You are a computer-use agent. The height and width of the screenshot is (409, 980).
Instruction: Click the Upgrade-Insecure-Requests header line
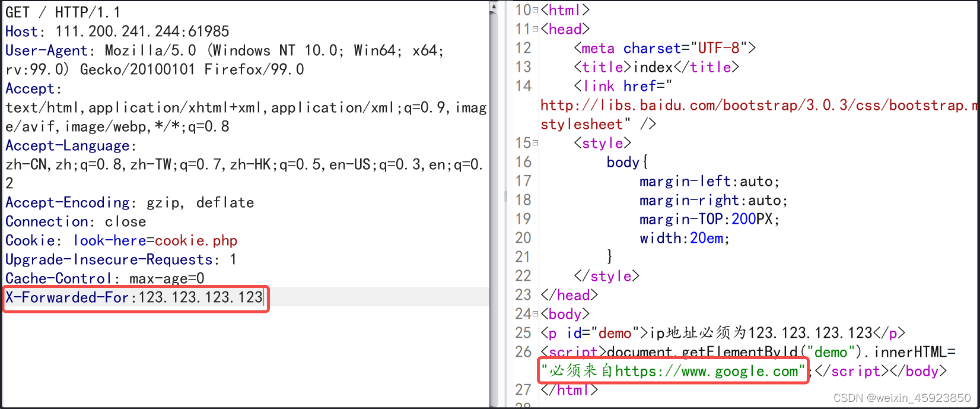point(121,259)
